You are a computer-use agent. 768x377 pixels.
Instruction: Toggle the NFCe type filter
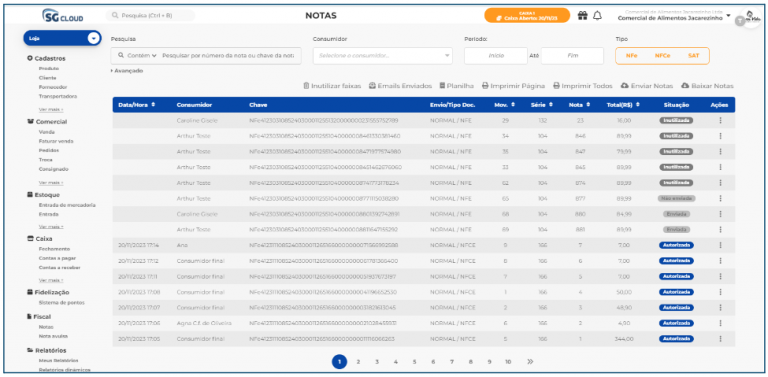point(662,56)
